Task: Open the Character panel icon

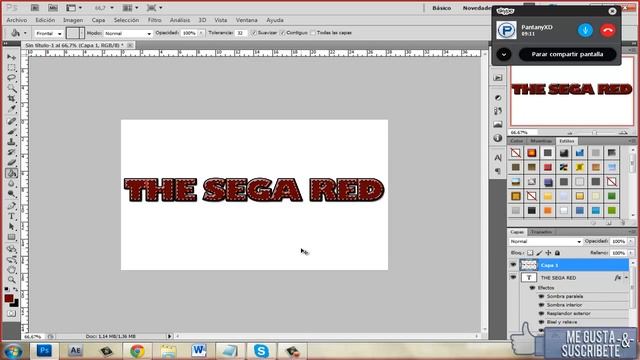Action: (x=498, y=158)
